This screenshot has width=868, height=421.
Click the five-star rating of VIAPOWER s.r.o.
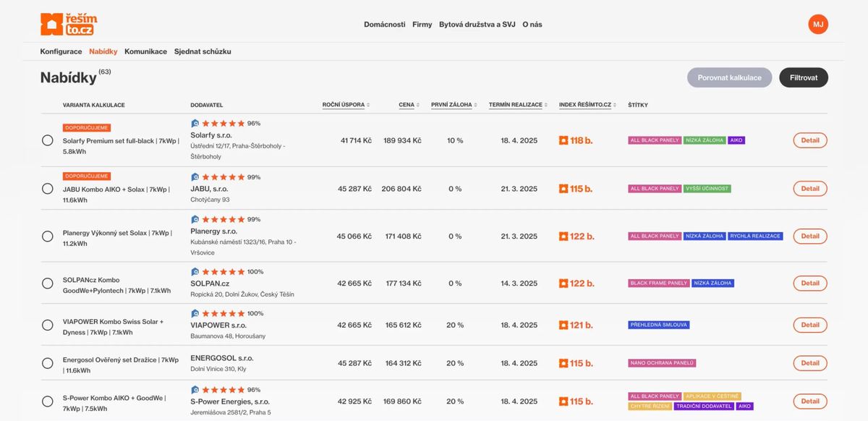click(223, 314)
